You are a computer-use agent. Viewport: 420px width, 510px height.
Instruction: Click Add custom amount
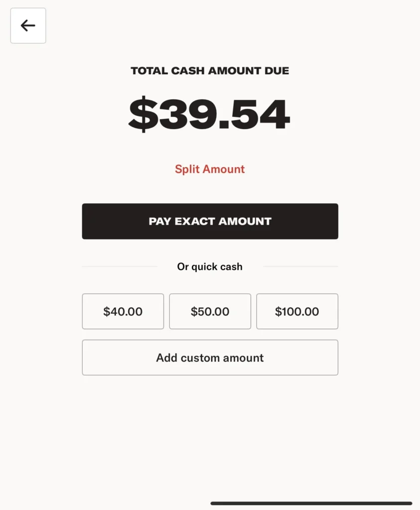point(210,358)
